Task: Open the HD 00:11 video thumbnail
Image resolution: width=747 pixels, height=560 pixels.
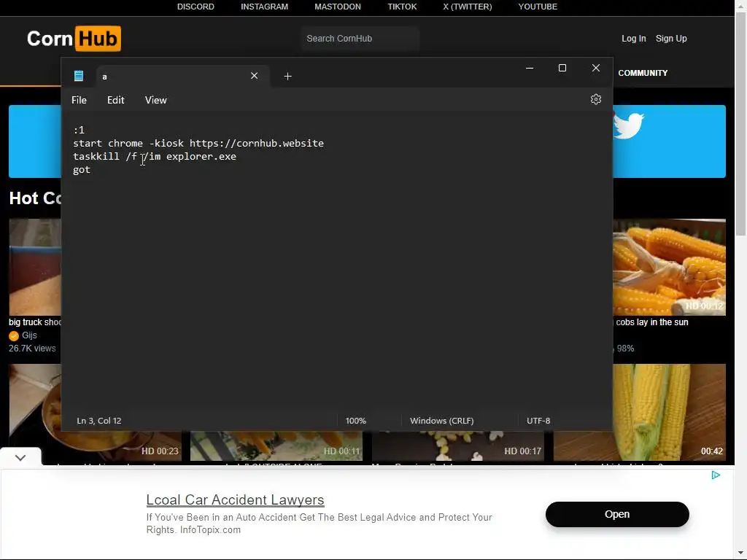Action: click(276, 446)
